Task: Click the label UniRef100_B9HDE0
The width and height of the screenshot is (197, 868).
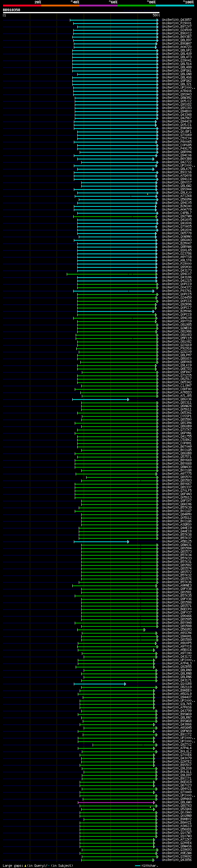Action: click(176, 690)
